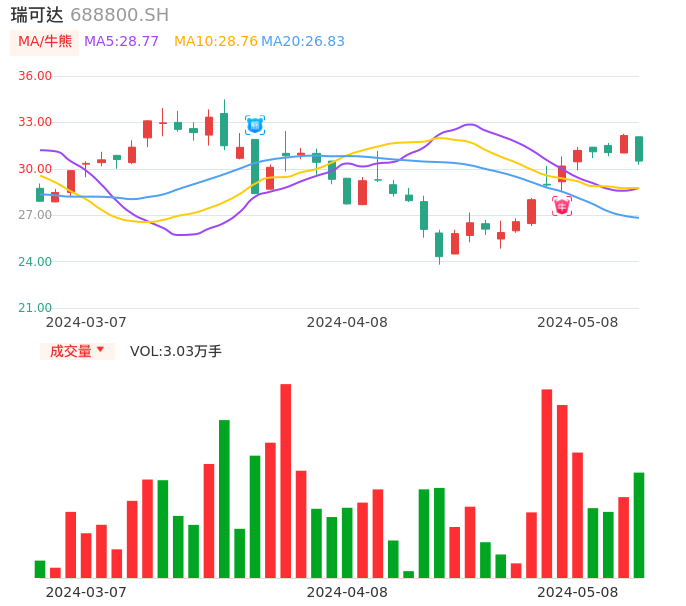Viewport: 686px width, 606px height.
Task: Click the tallest green volume bar
Action: click(224, 498)
